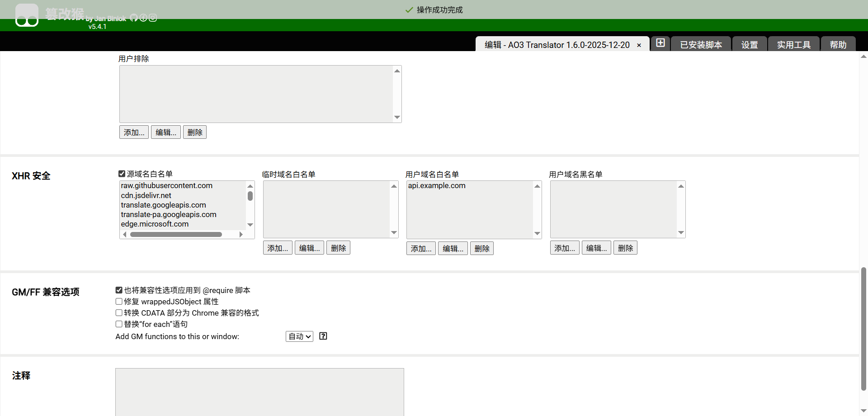Open the GitHub icon link in header
Image resolution: width=868 pixels, height=416 pixels.
pyautogui.click(x=134, y=18)
